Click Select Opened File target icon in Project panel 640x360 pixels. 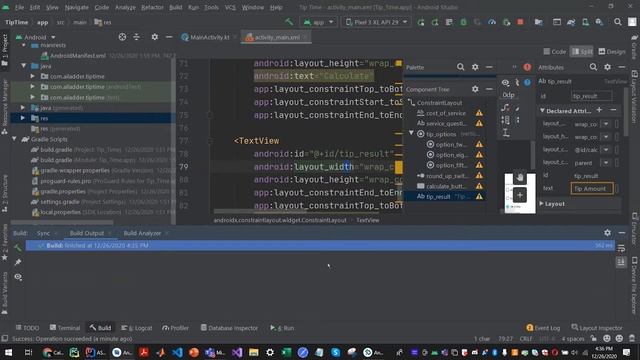[122, 37]
